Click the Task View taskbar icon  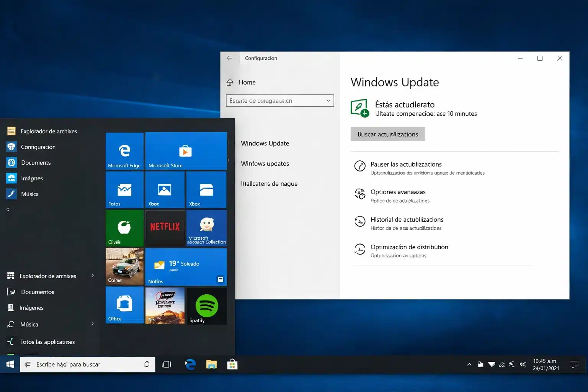point(166,364)
